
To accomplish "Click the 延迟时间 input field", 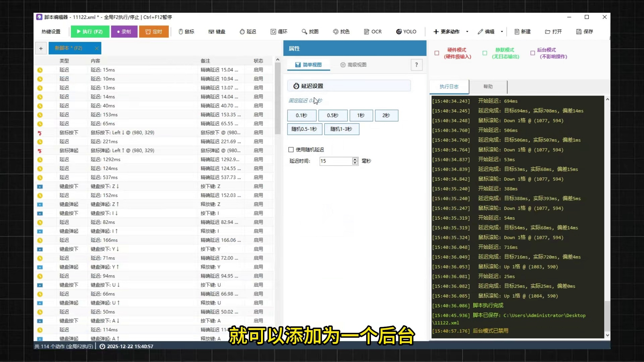I will point(335,161).
